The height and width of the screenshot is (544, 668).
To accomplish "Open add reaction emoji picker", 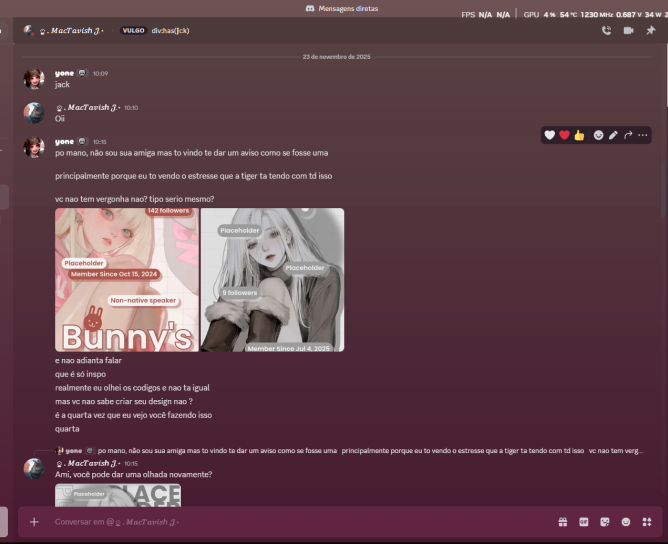I will click(x=599, y=135).
